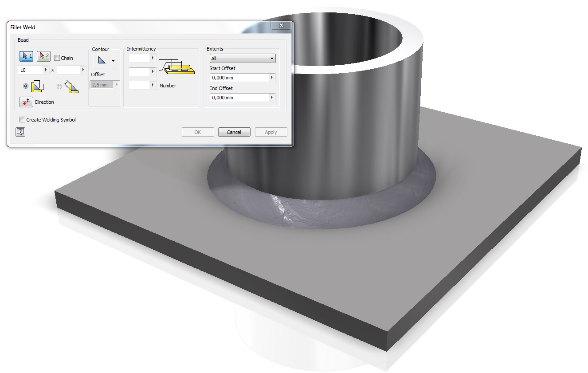
Task: Click the leg length measurement icon
Action: point(38,86)
